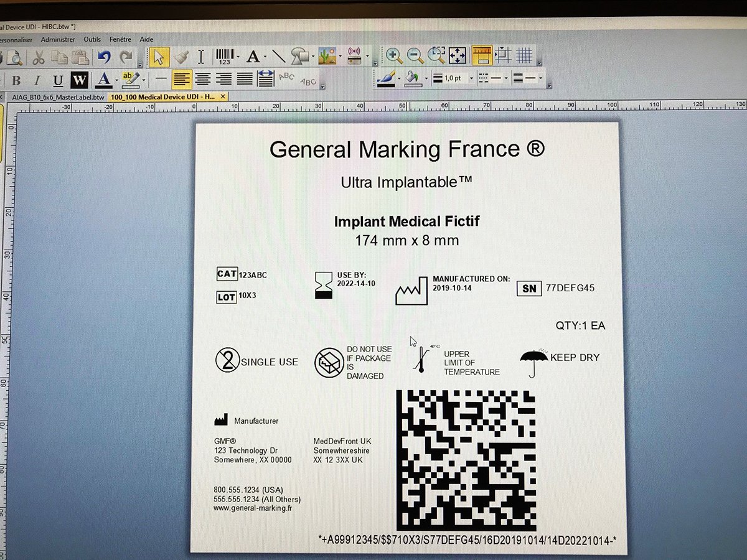
Task: Add a barcode with the barcode tool
Action: (225, 57)
